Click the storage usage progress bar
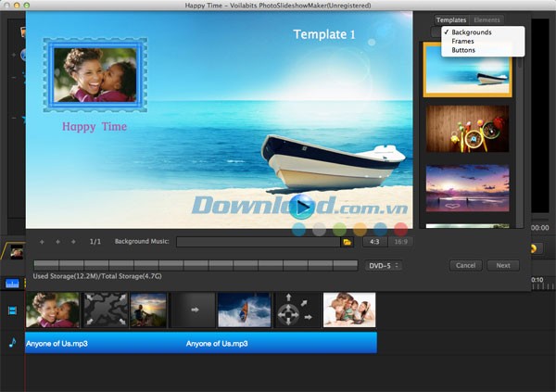The image size is (556, 392). click(195, 266)
